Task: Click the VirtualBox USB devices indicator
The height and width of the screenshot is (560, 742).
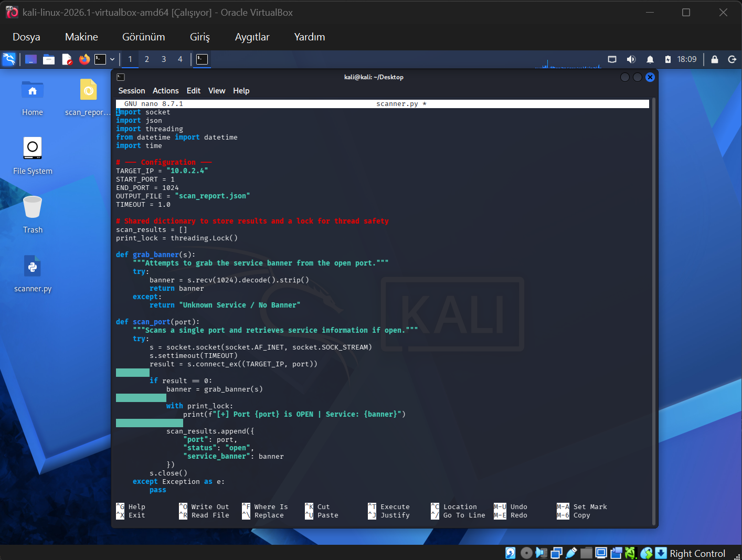Action: click(571, 553)
